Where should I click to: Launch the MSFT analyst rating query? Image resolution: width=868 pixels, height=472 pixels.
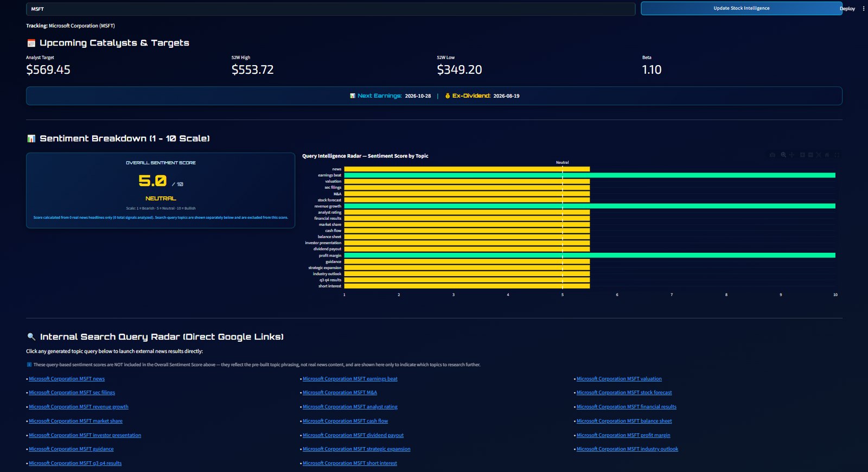(350, 407)
